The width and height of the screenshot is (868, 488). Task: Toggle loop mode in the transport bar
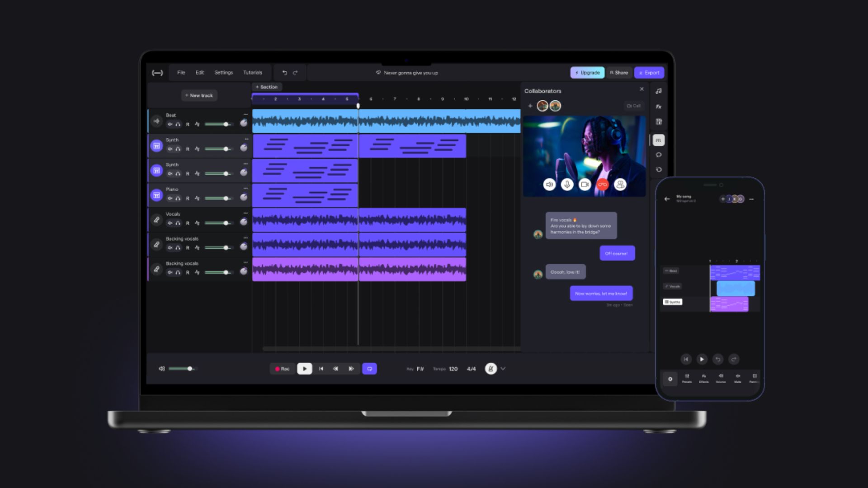pos(369,369)
